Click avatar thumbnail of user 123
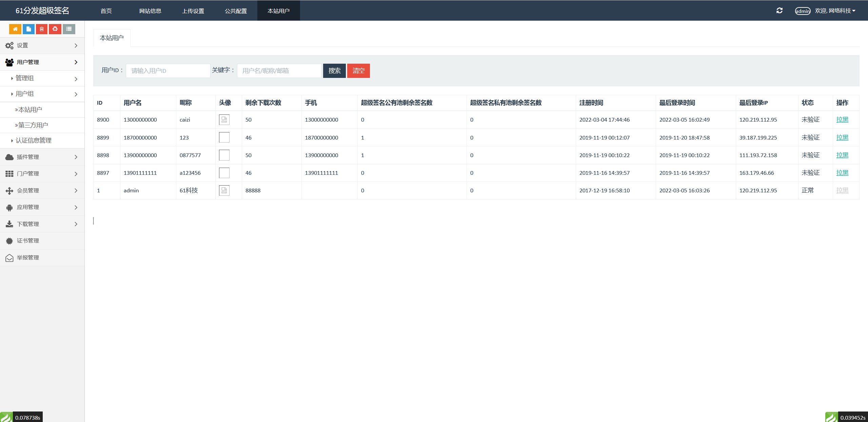868x422 pixels. pos(224,137)
